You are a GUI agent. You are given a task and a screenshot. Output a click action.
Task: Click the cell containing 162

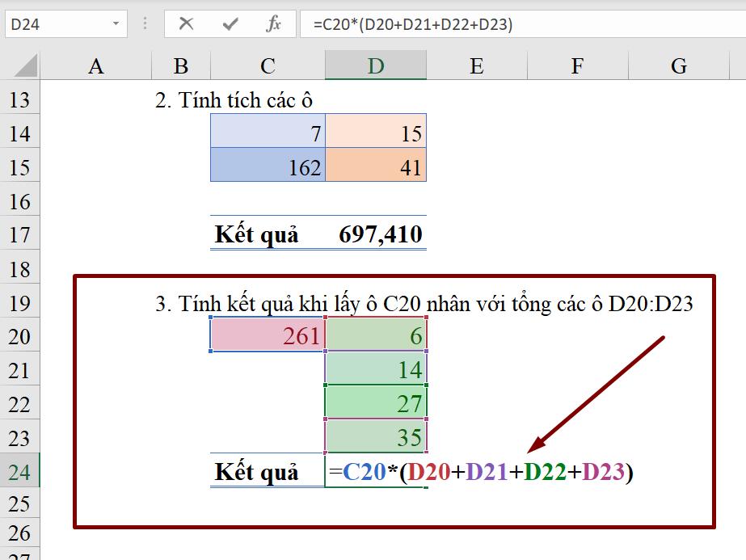pyautogui.click(x=267, y=166)
